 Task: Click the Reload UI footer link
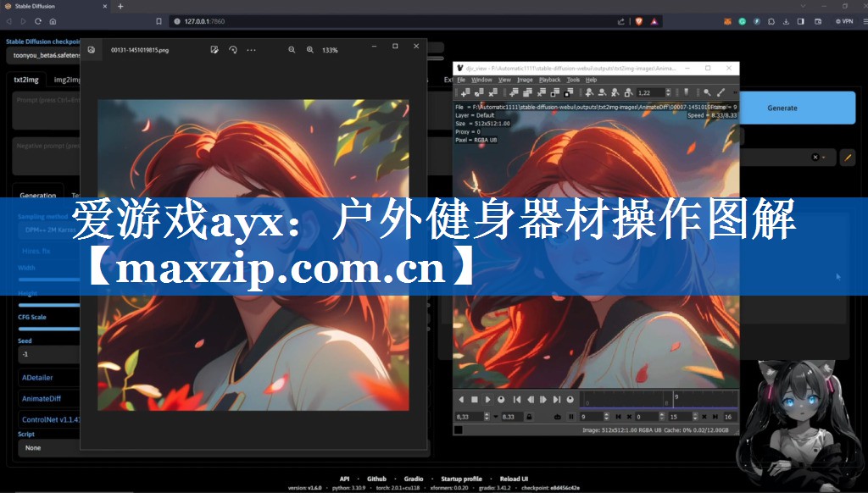(x=514, y=479)
